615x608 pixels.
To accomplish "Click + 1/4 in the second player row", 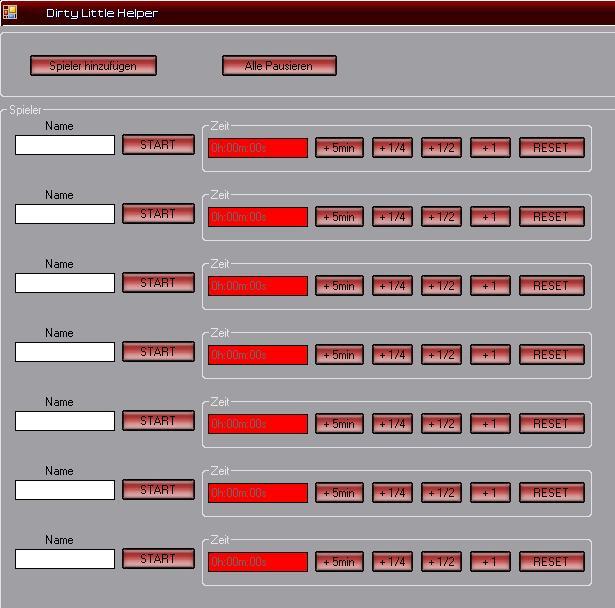I will (x=392, y=217).
